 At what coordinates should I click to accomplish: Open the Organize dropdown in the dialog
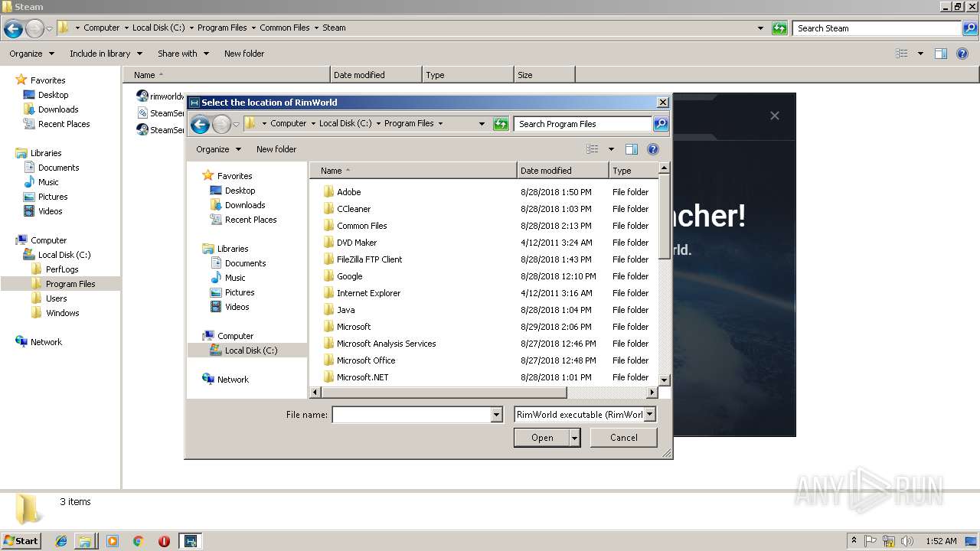point(218,149)
